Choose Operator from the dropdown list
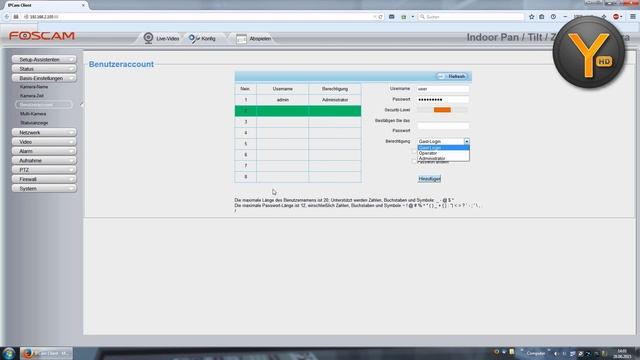Viewport: 640px width, 360px height. point(443,153)
